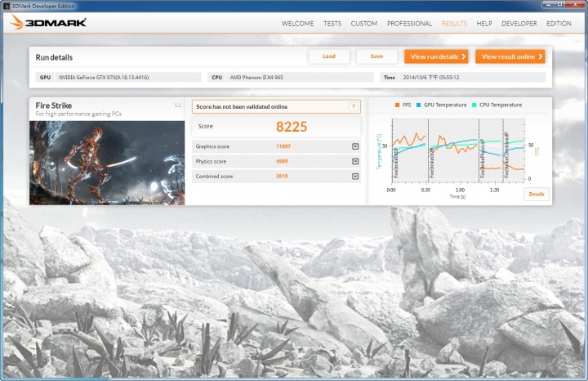Click the FireStrikeGt2P chart marker

[432, 162]
